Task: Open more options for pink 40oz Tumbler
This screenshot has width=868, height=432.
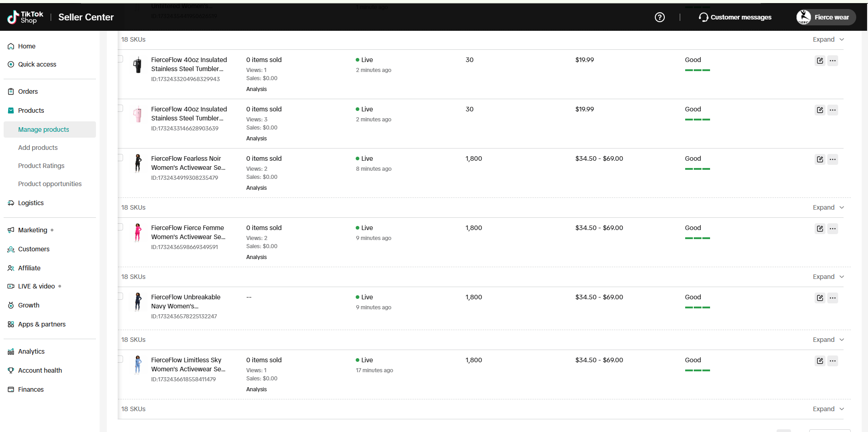Action: point(833,110)
